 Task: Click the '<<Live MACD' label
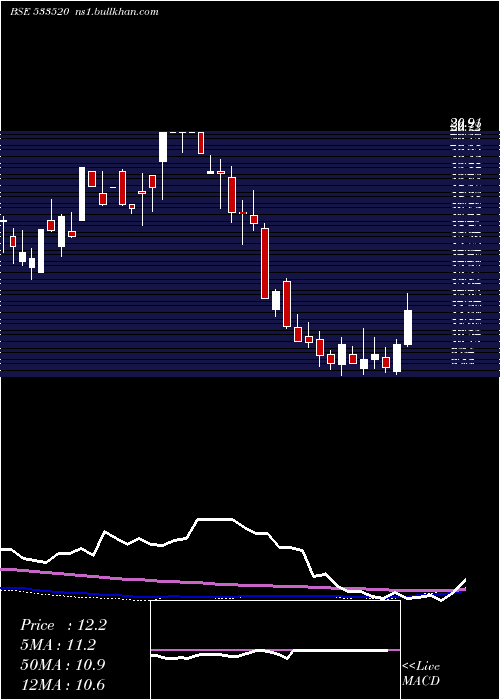[x=421, y=673]
